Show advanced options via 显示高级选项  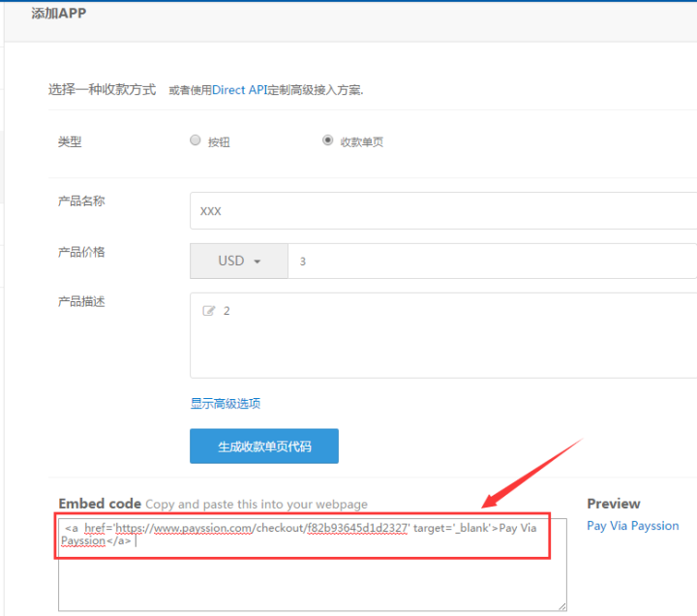[x=226, y=403]
